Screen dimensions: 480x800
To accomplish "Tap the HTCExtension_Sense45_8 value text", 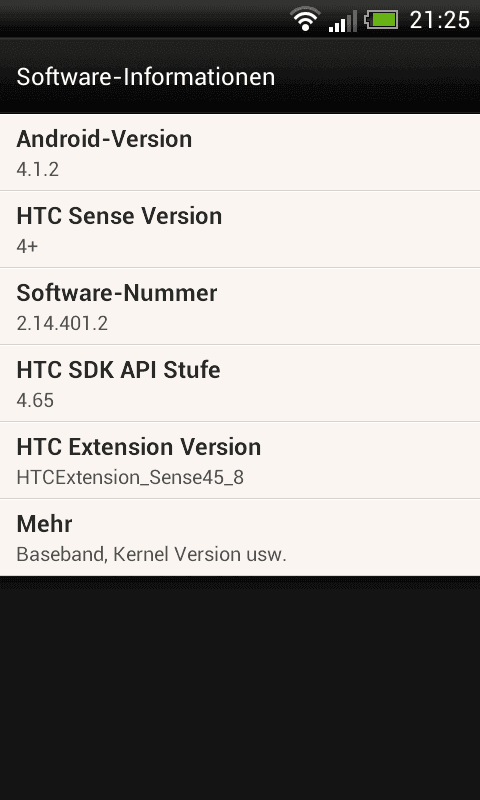I will [x=130, y=478].
